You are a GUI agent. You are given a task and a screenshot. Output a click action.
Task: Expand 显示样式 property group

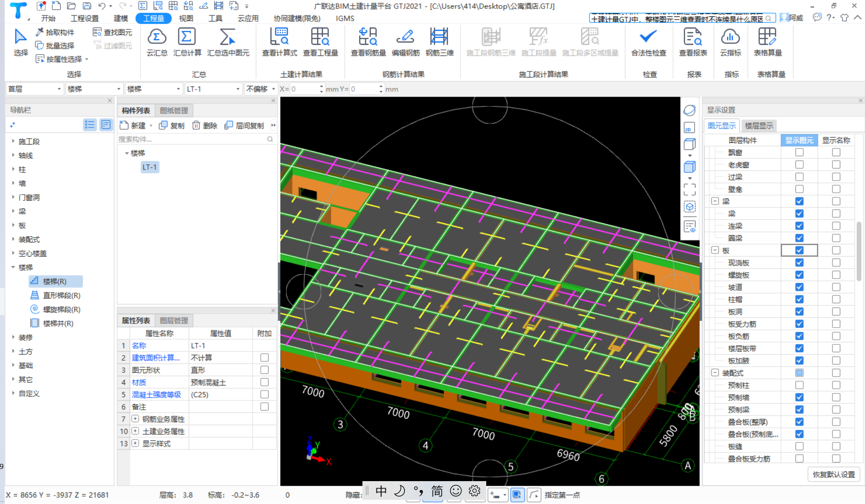point(135,443)
